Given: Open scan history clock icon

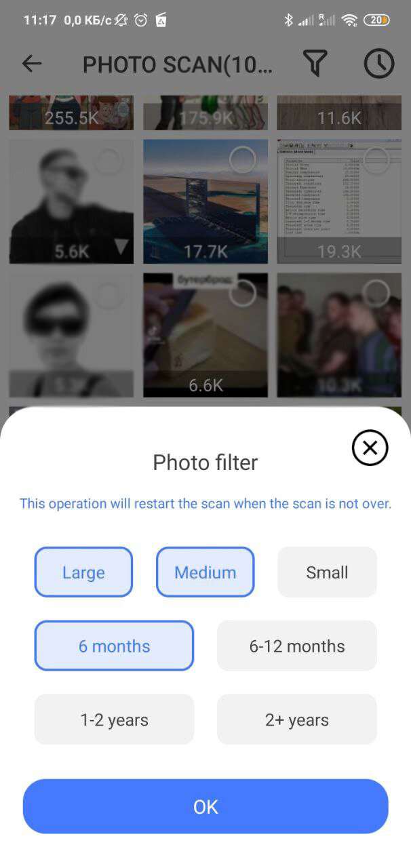Looking at the screenshot, I should pos(379,64).
